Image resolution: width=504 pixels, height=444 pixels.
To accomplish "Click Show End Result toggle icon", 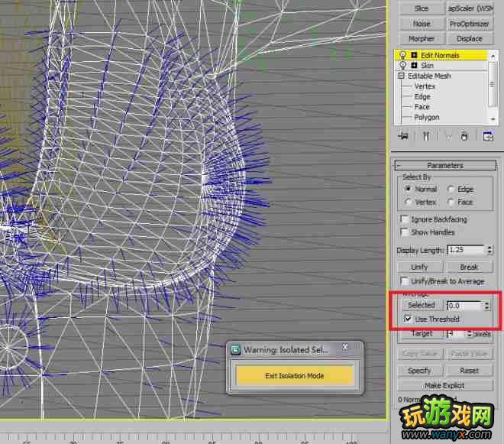I will point(426,136).
